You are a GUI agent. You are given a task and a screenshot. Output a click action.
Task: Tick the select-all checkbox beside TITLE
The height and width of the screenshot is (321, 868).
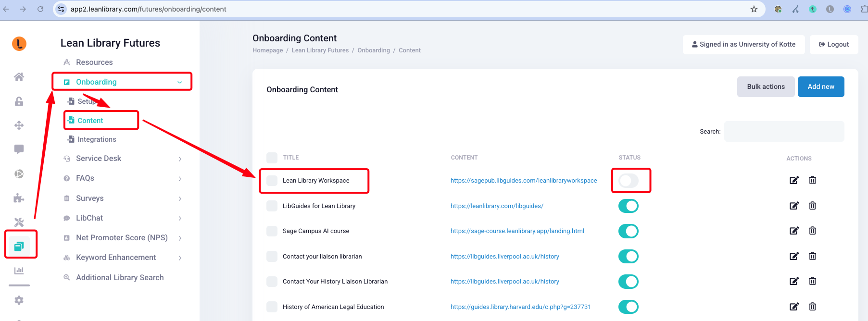click(x=272, y=158)
